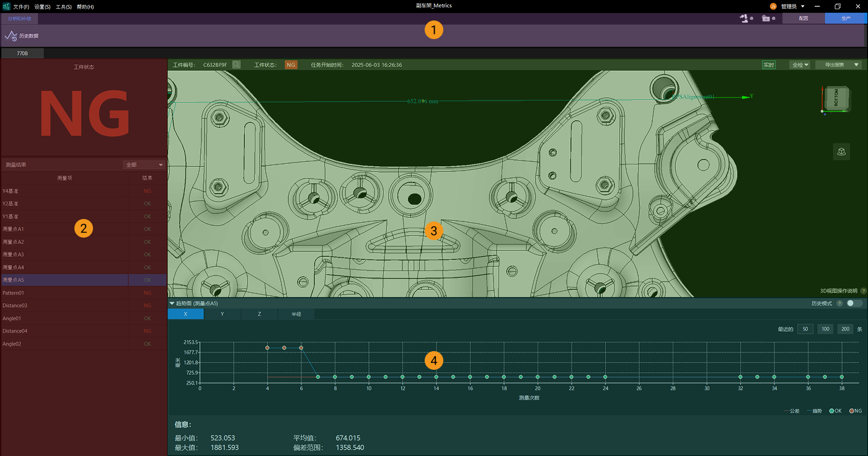868x456 pixels.
Task: Collapse the 趋势图 (测量点A5) panel
Action: [171, 303]
